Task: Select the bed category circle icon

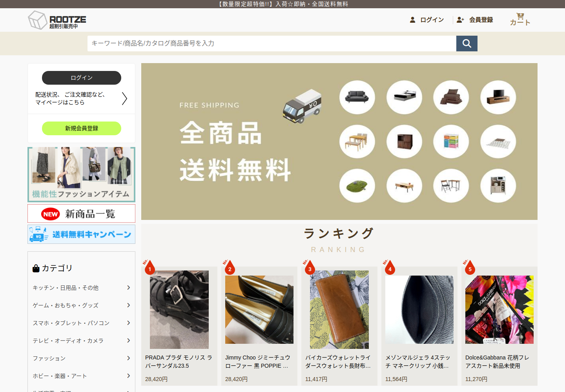Action: coord(404,97)
